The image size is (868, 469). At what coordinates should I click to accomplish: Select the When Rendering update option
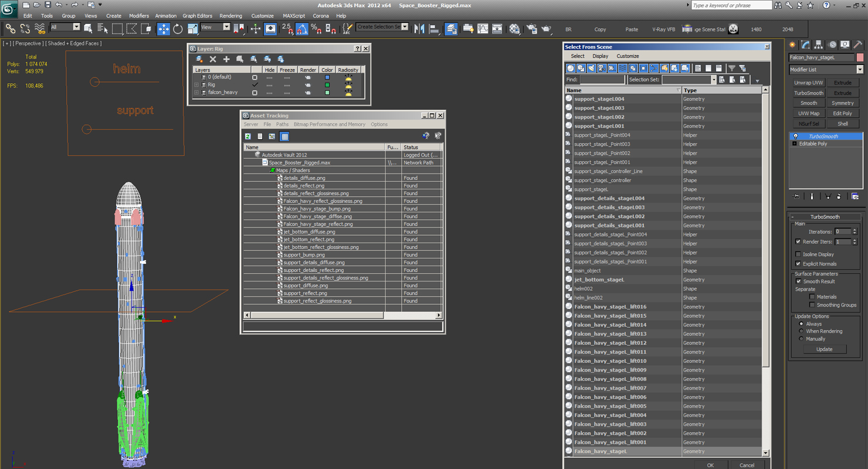coord(801,331)
